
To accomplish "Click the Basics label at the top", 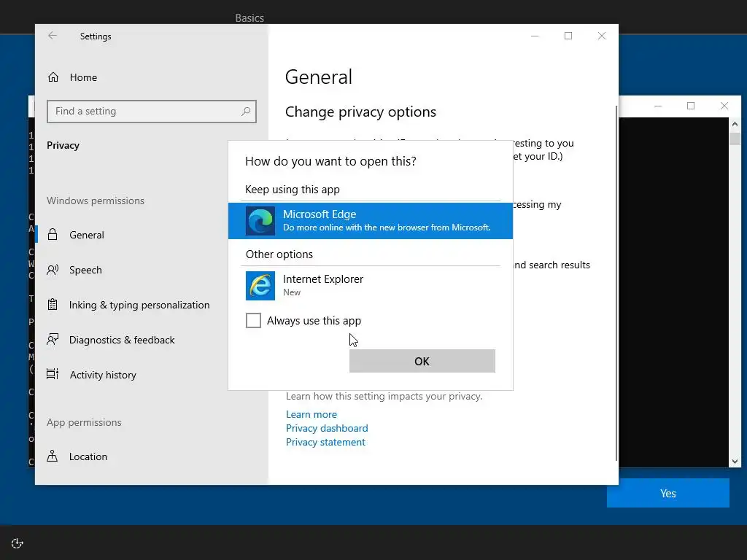I will 249,18.
